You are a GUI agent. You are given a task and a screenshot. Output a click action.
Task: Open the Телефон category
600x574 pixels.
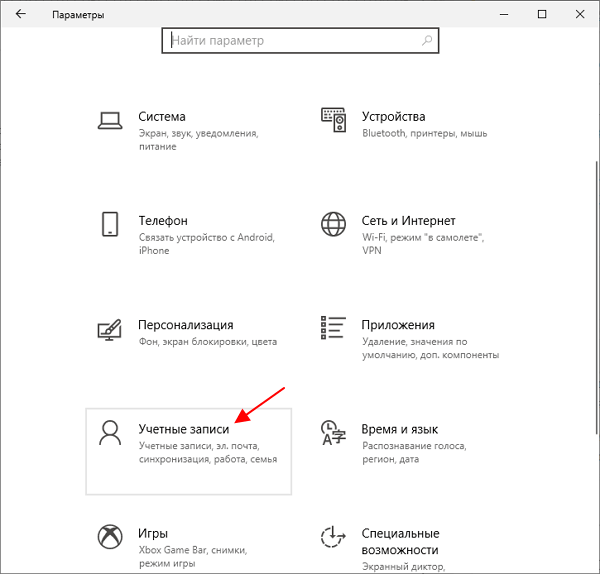pos(163,221)
